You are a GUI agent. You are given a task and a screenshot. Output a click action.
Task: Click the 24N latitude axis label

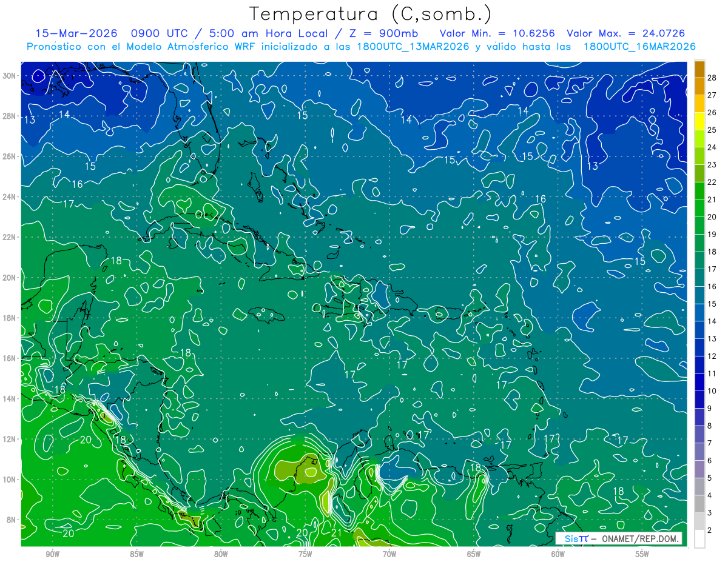coord(10,196)
